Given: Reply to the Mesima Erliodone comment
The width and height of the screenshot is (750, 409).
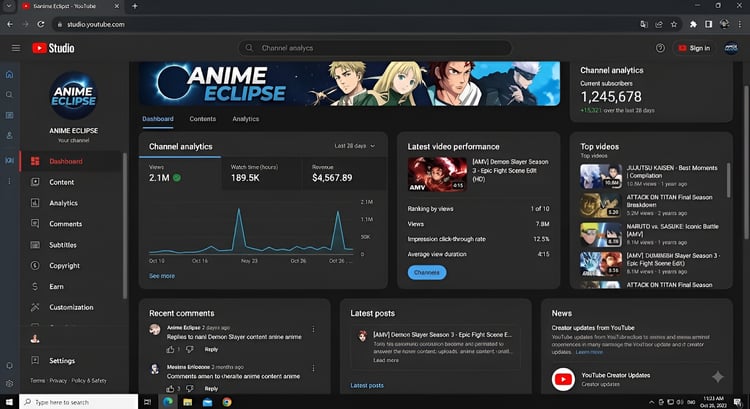Looking at the screenshot, I should pyautogui.click(x=211, y=388).
